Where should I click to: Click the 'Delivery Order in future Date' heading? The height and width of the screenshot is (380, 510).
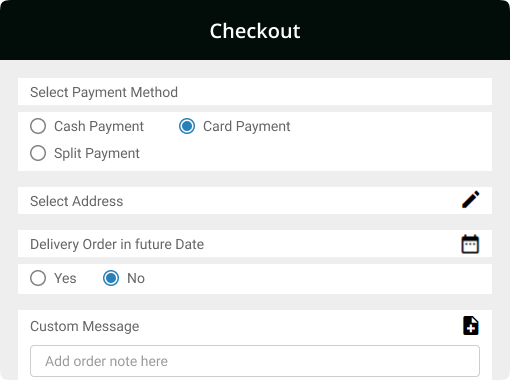(117, 244)
